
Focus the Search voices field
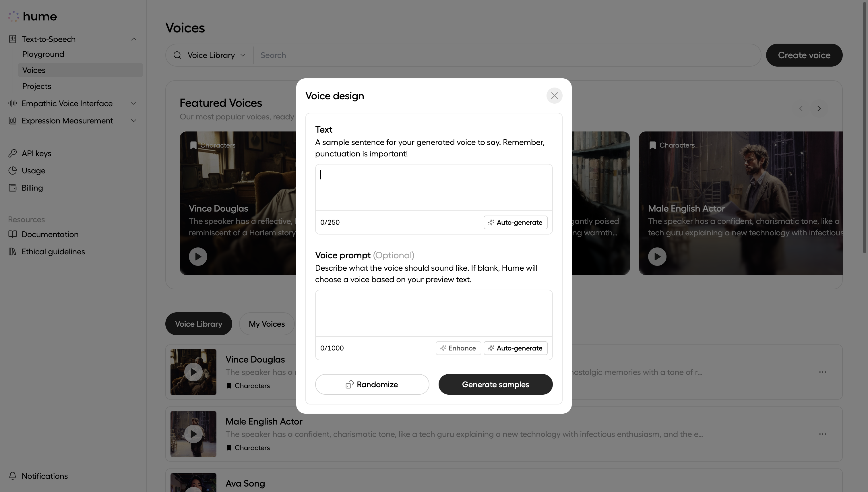pos(507,55)
